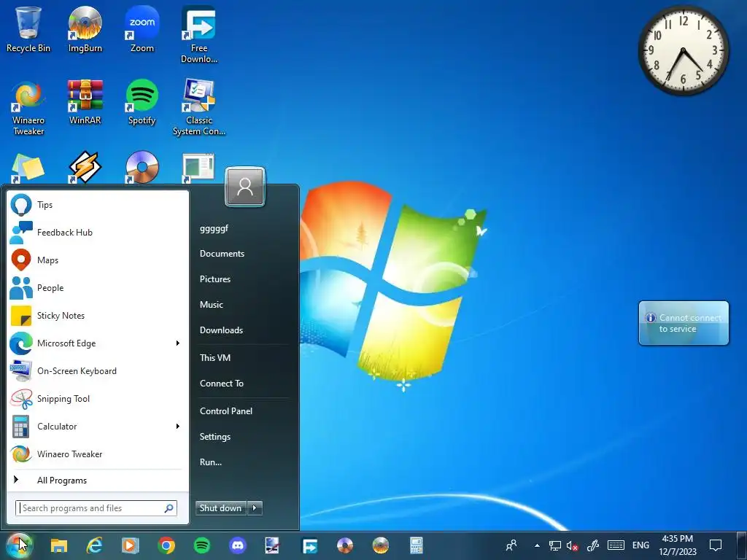Open the Shut down options arrow
Viewport: 747px width, 560px height.
(x=255, y=508)
